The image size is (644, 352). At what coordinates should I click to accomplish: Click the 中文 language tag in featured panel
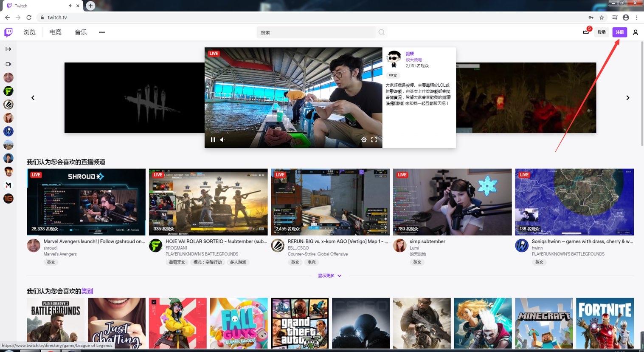tap(393, 75)
